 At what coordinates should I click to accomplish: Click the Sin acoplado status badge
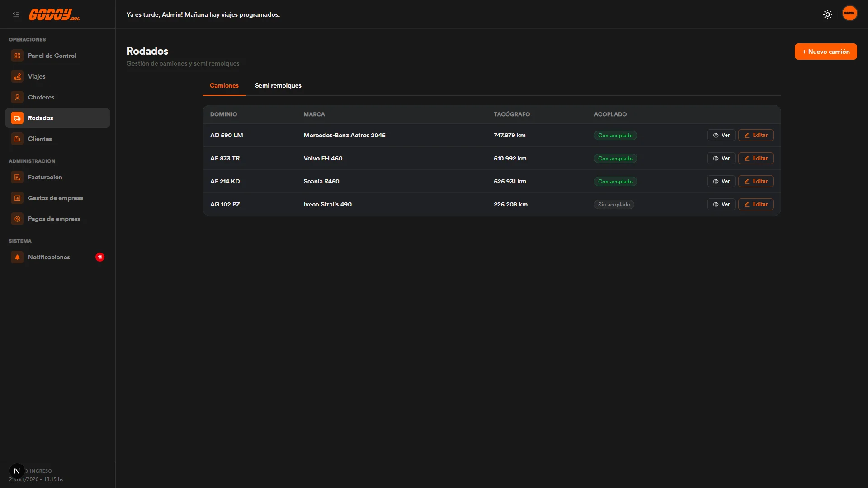614,205
